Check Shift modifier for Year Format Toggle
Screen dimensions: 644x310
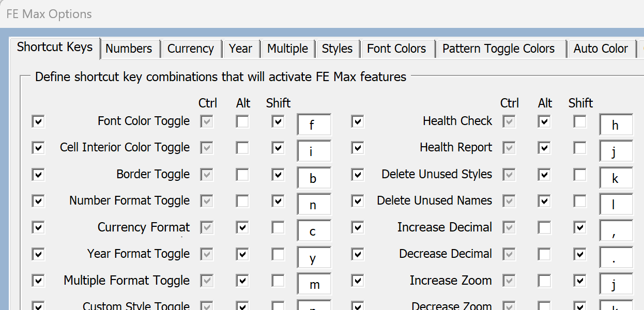coord(278,254)
